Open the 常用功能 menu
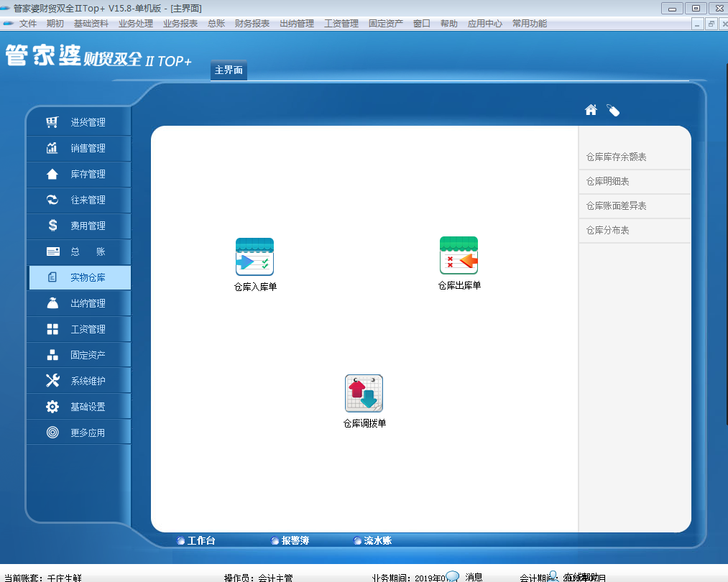 point(529,23)
